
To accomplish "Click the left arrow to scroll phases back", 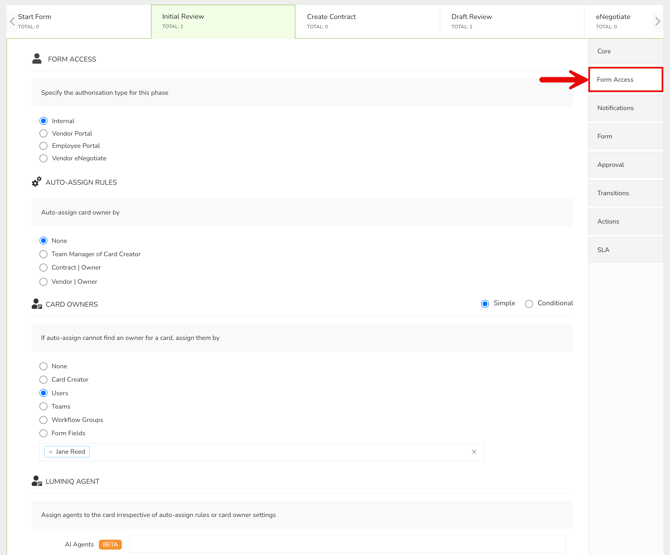I will [12, 21].
